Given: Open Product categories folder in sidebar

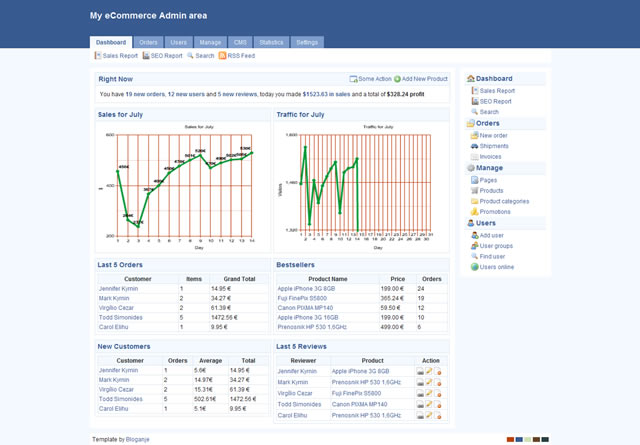Looking at the screenshot, I should click(x=500, y=201).
